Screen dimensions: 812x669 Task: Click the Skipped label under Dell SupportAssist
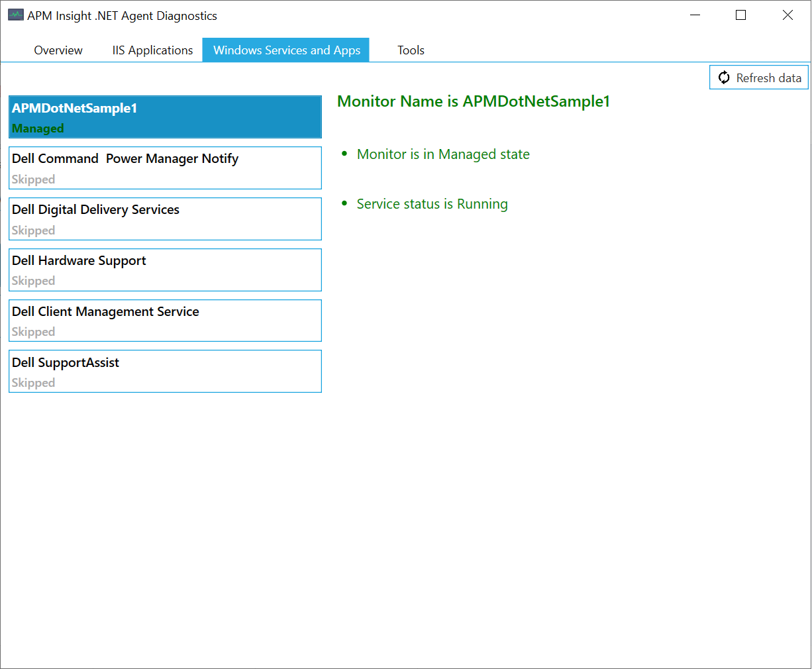coord(33,383)
